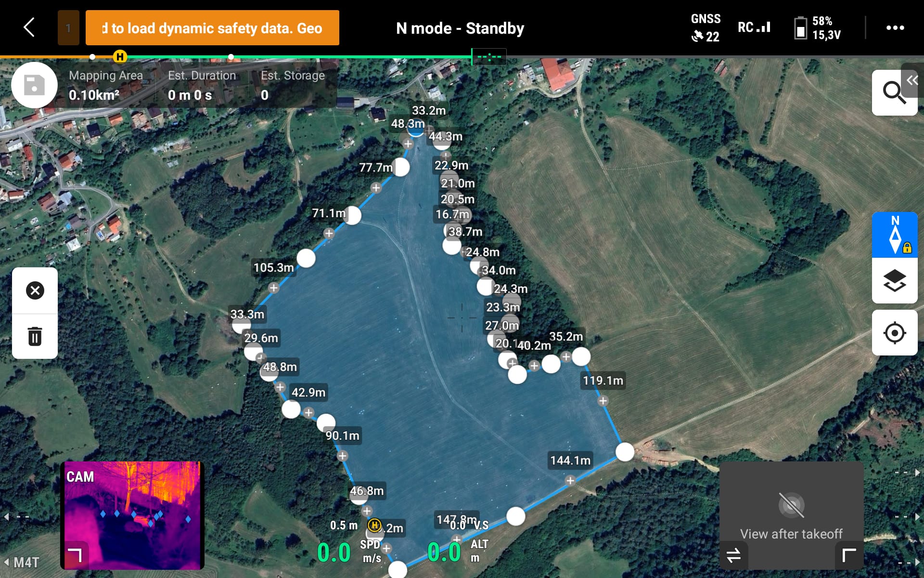
Task: Save the mapping route with disk icon
Action: click(x=34, y=85)
